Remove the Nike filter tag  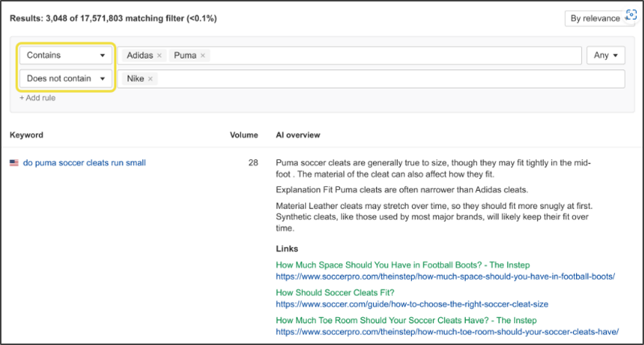(150, 79)
